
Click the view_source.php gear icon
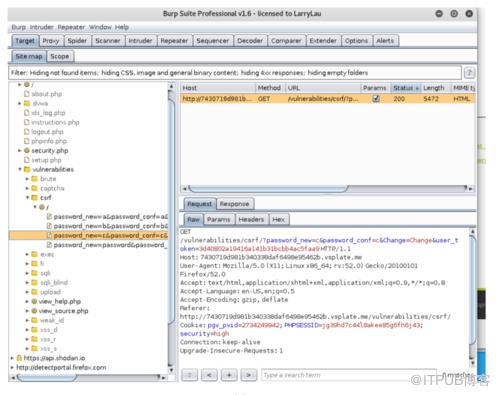pos(34,311)
